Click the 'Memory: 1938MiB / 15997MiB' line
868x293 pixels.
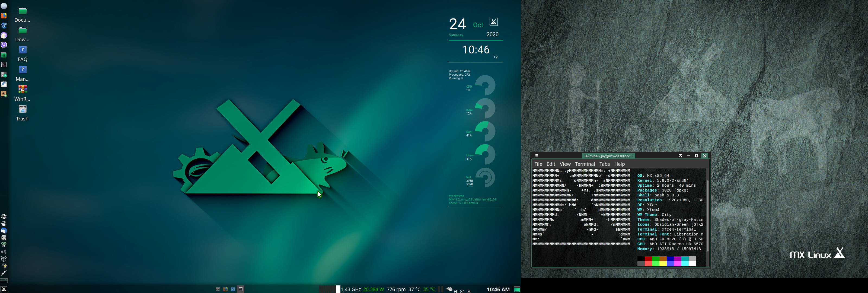(x=669, y=249)
